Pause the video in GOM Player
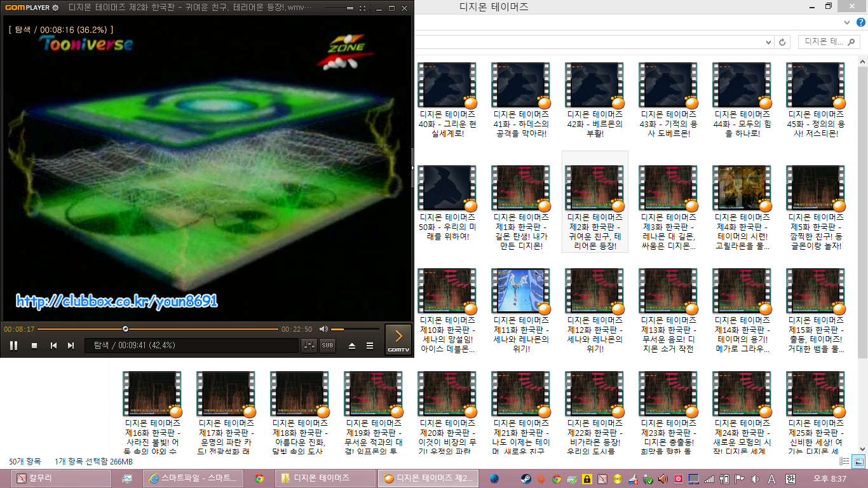This screenshot has height=488, width=868. 13,346
